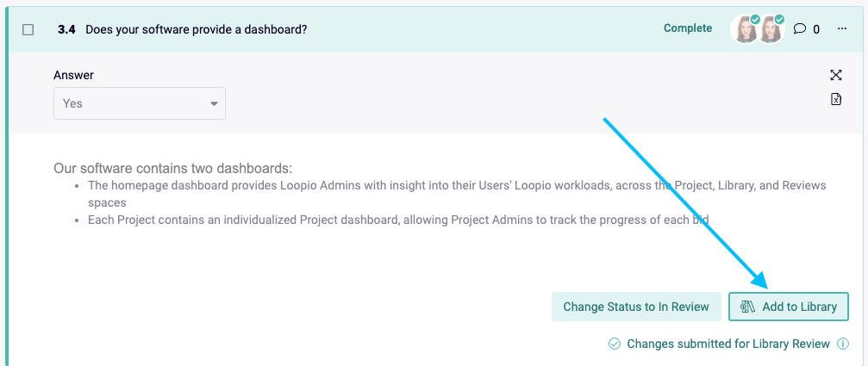Click the Add to Library button
The width and height of the screenshot is (868, 366).
(789, 307)
